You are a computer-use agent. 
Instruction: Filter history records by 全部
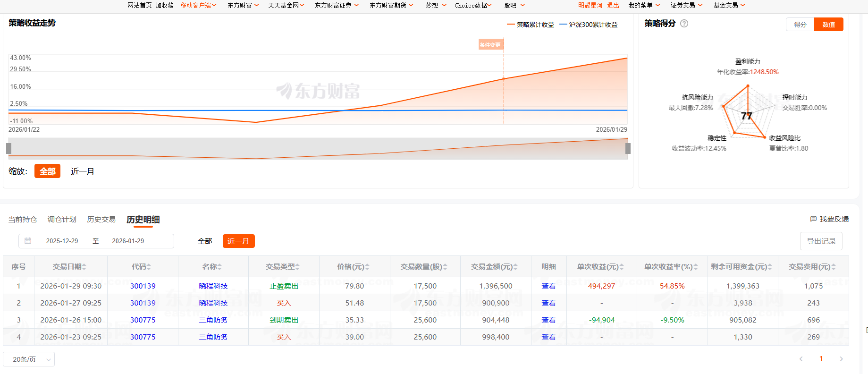click(205, 241)
